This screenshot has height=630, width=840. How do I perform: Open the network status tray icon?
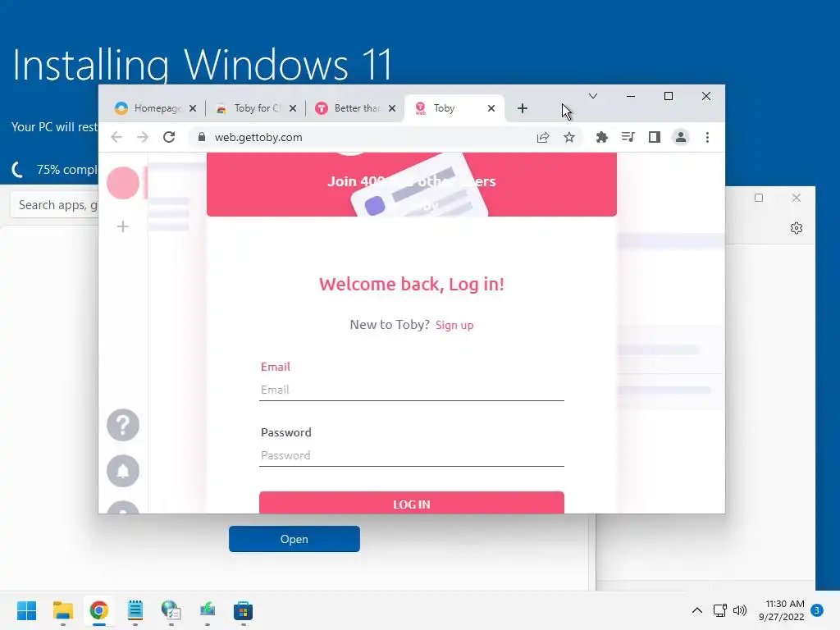click(x=720, y=610)
